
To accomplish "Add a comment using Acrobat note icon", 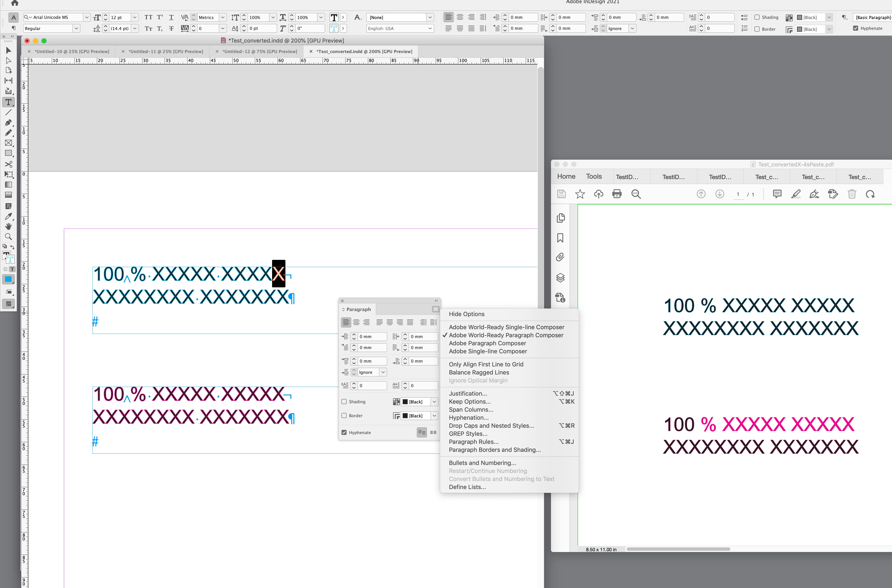I will [777, 194].
